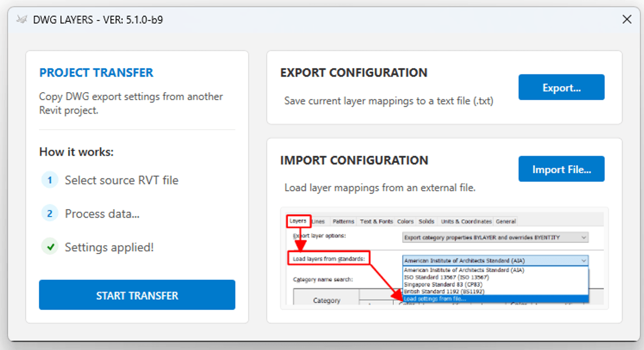Screen dimensions: 644x350
Task: Pick British Standard 1192 option
Action: point(444,292)
